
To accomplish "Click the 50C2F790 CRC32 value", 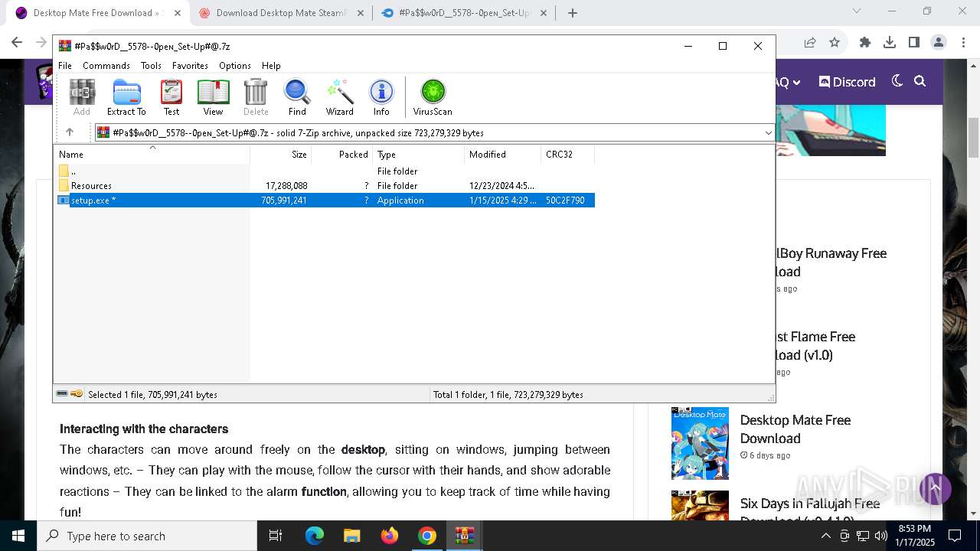I will tap(565, 201).
